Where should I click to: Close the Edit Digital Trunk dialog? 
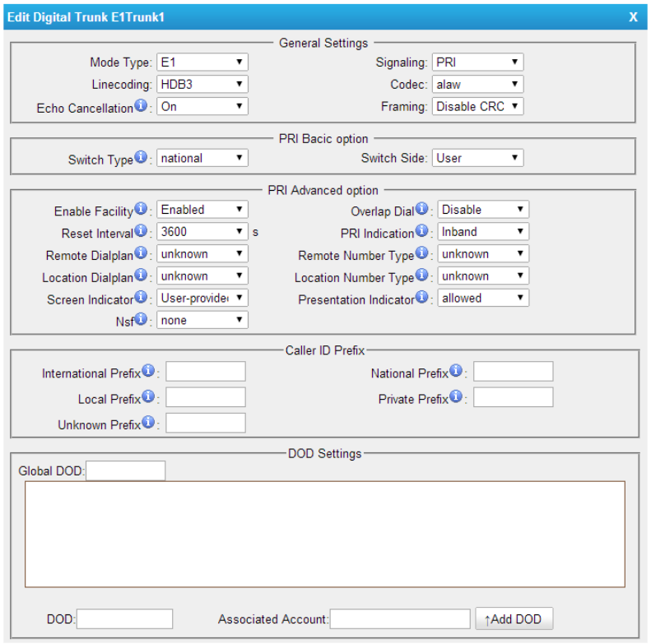[x=633, y=17]
